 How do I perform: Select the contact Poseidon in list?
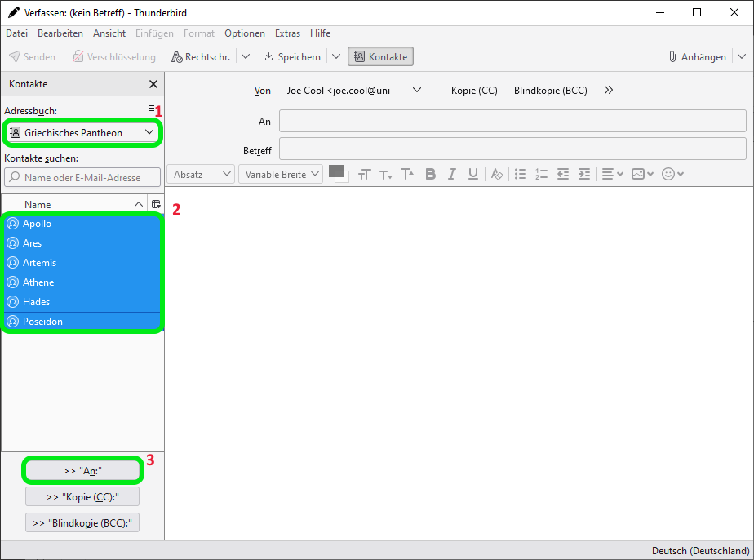pos(82,322)
